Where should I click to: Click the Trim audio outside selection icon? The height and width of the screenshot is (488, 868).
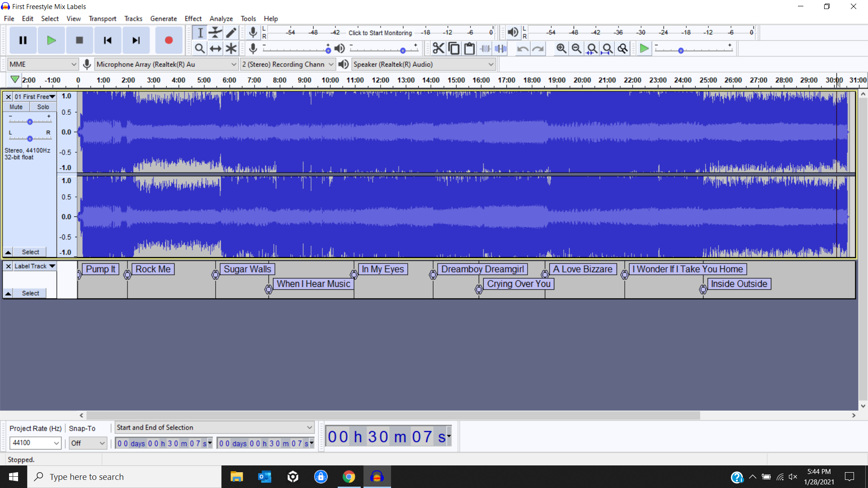pos(485,48)
